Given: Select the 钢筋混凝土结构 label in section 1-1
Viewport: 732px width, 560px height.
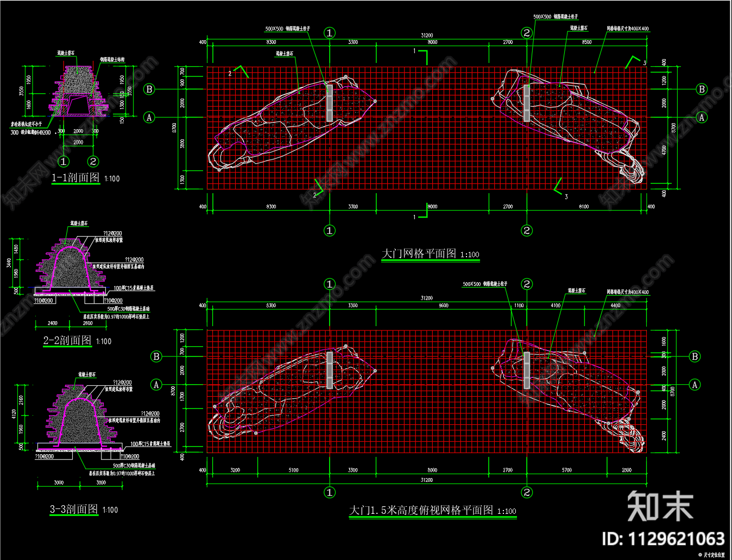Looking at the screenshot, I should (112, 60).
